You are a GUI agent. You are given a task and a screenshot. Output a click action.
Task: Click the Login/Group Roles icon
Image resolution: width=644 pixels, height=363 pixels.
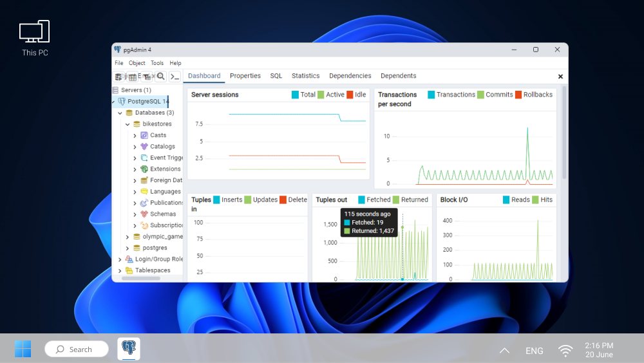[129, 259]
